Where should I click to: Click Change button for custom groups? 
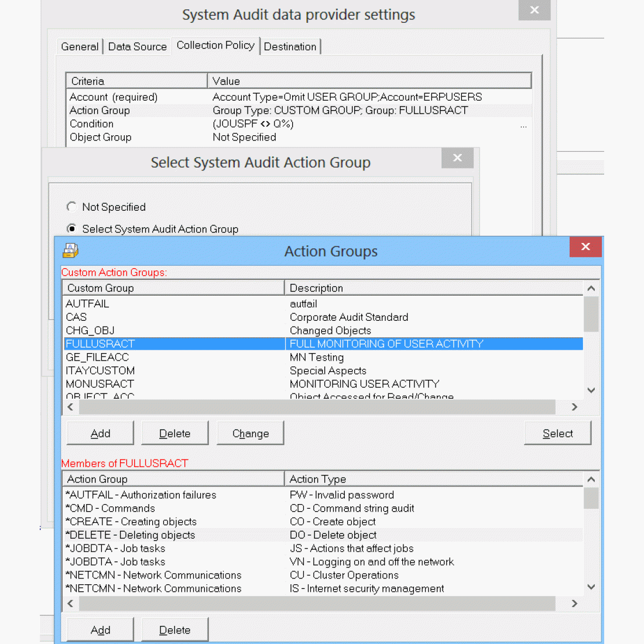click(x=250, y=433)
